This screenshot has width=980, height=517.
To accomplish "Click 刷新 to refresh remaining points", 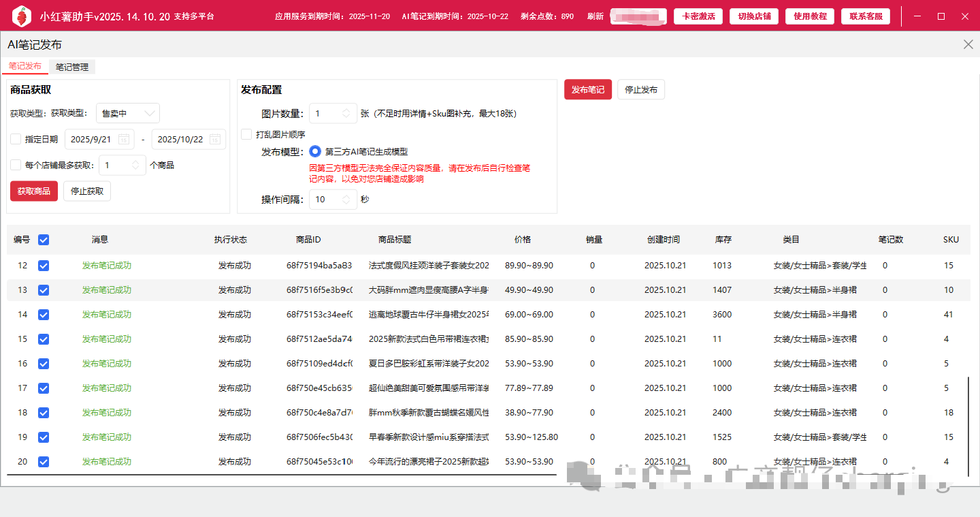I will (595, 16).
